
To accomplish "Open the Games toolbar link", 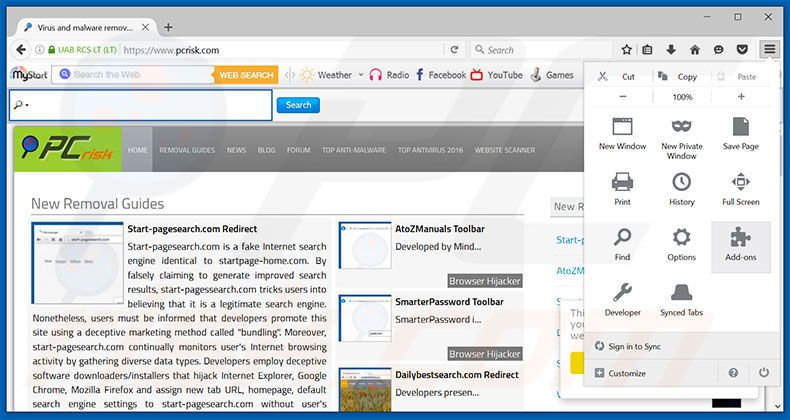I will (x=553, y=75).
